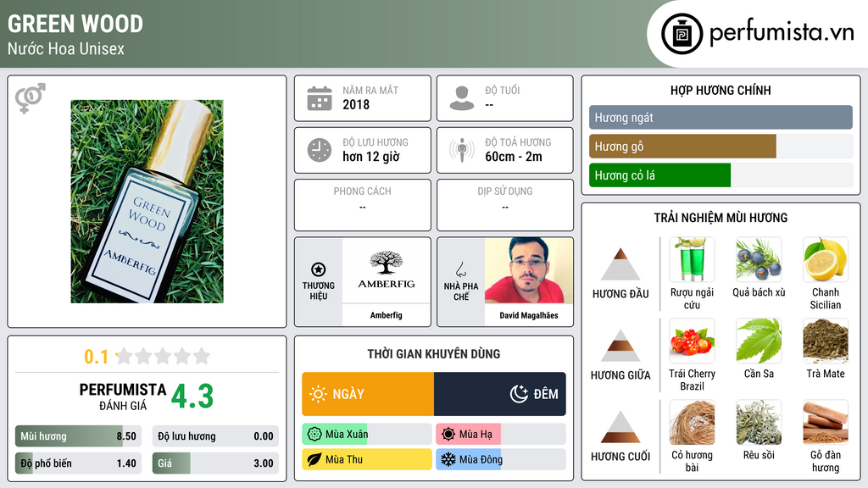Click the five-star rating row

click(163, 357)
